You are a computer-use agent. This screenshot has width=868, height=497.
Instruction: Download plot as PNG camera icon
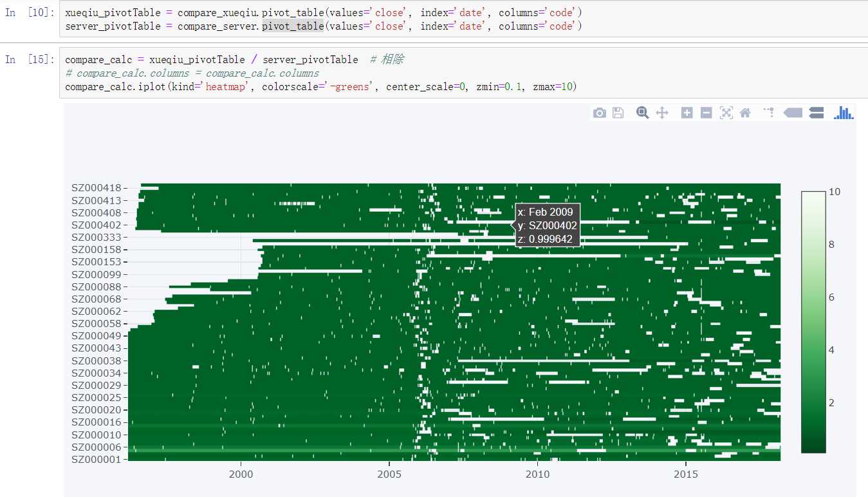click(600, 113)
